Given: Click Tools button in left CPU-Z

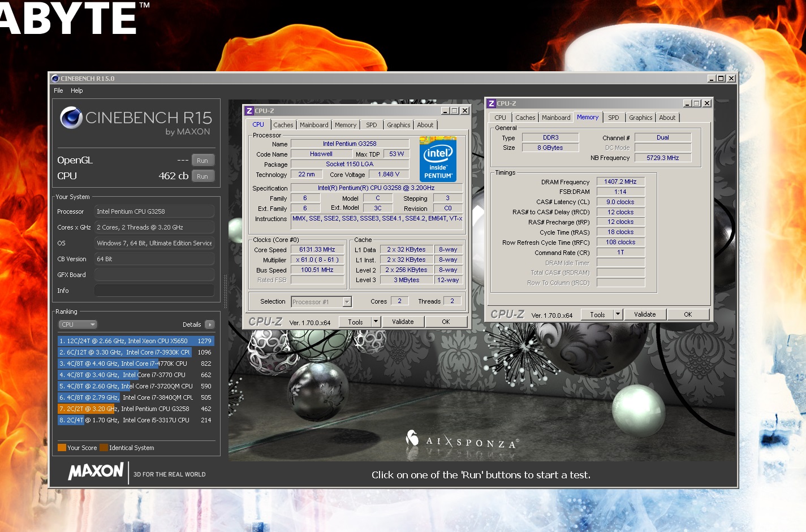Looking at the screenshot, I should [355, 322].
